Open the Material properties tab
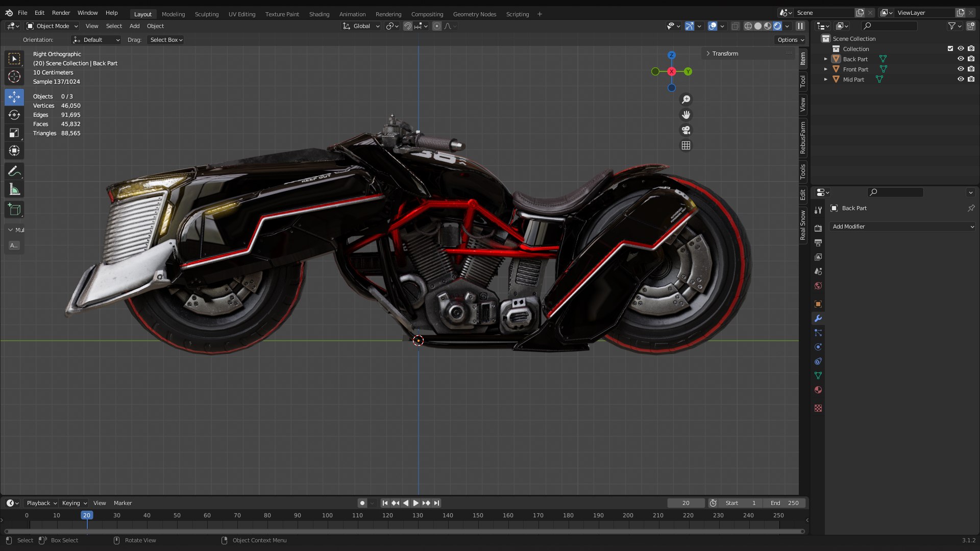This screenshot has width=980, height=551. click(x=818, y=390)
